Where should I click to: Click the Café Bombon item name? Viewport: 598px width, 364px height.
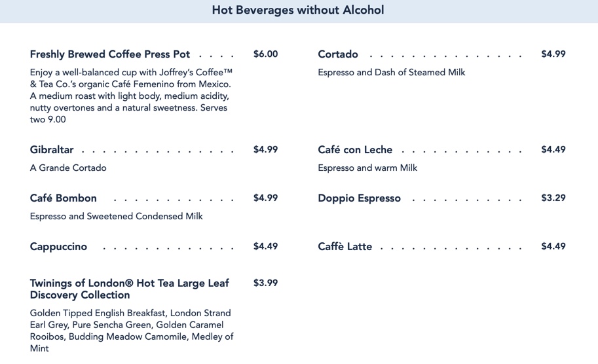coord(64,198)
